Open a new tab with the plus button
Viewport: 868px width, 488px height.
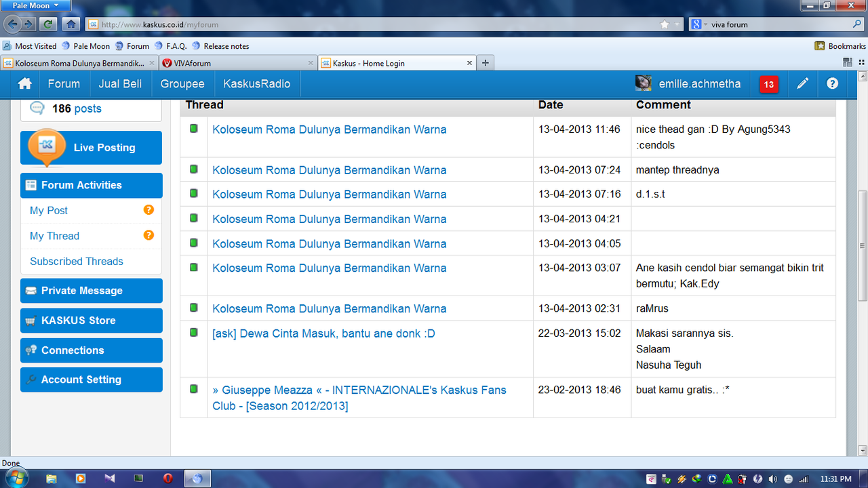coord(485,63)
